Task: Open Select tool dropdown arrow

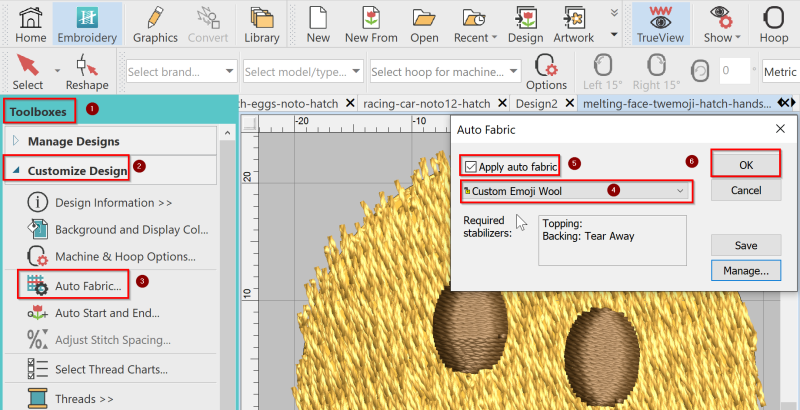Action: 57,71
